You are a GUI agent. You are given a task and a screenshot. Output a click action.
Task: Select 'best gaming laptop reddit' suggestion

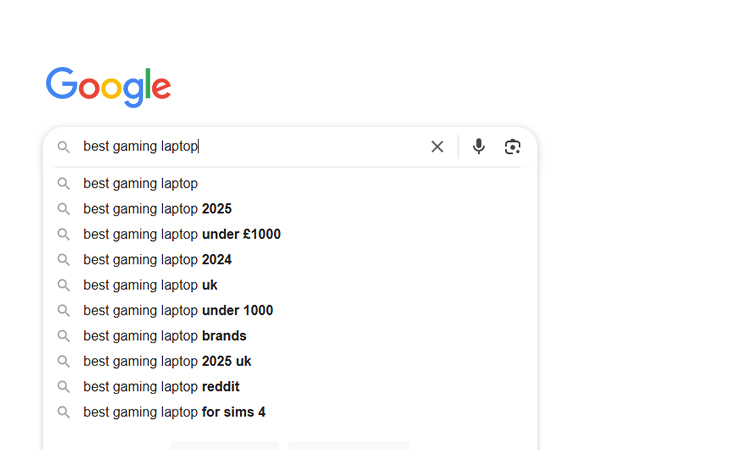pyautogui.click(x=290, y=386)
